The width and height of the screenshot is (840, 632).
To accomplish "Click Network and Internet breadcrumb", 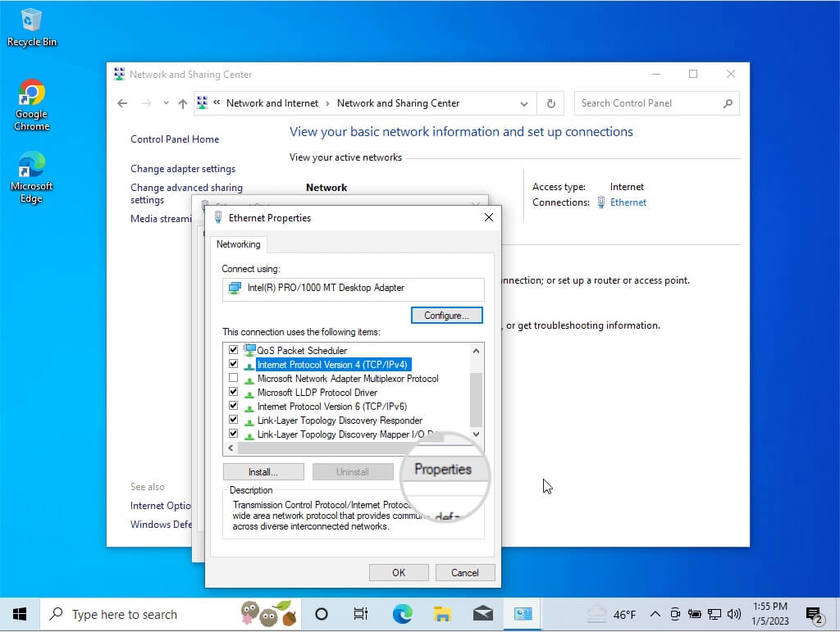I will pyautogui.click(x=272, y=103).
